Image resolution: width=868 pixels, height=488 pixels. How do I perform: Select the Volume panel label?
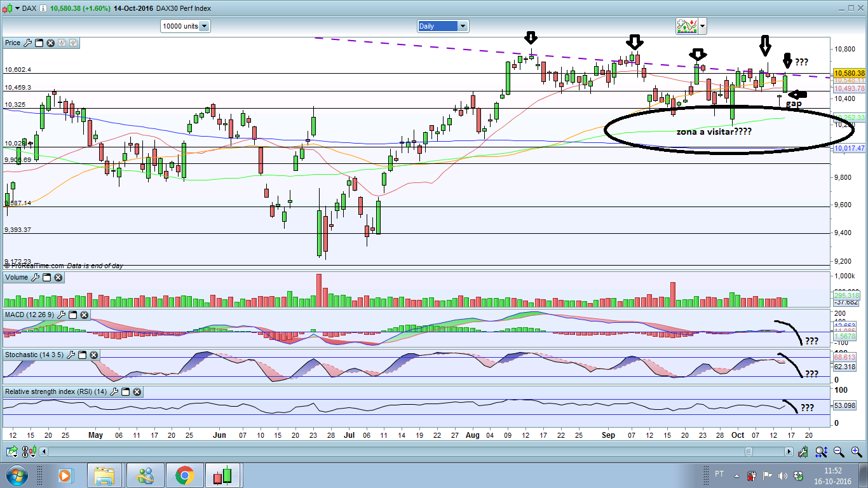17,278
